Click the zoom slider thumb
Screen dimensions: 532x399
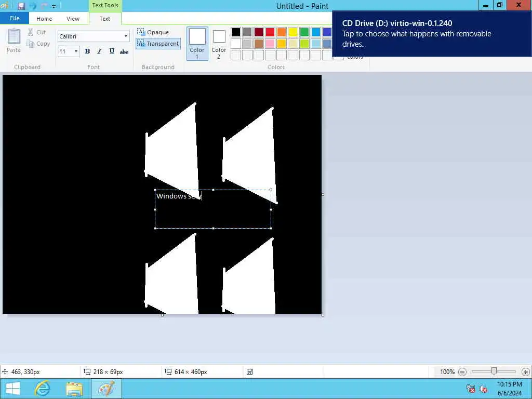pos(494,371)
